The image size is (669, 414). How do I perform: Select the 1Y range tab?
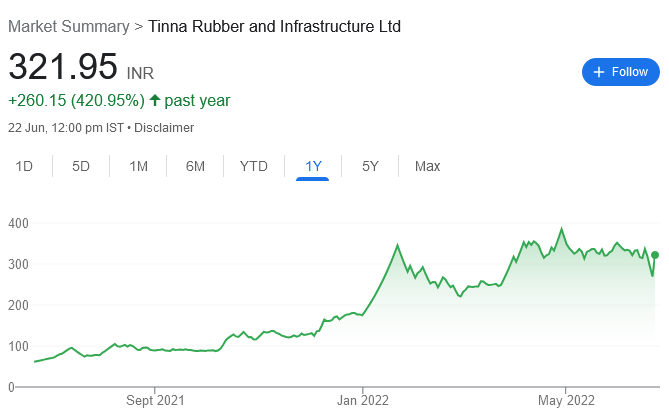(x=313, y=166)
